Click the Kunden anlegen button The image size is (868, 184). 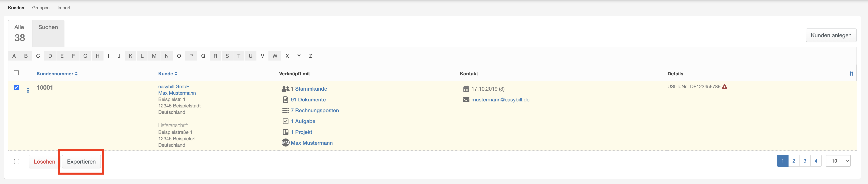pos(831,35)
